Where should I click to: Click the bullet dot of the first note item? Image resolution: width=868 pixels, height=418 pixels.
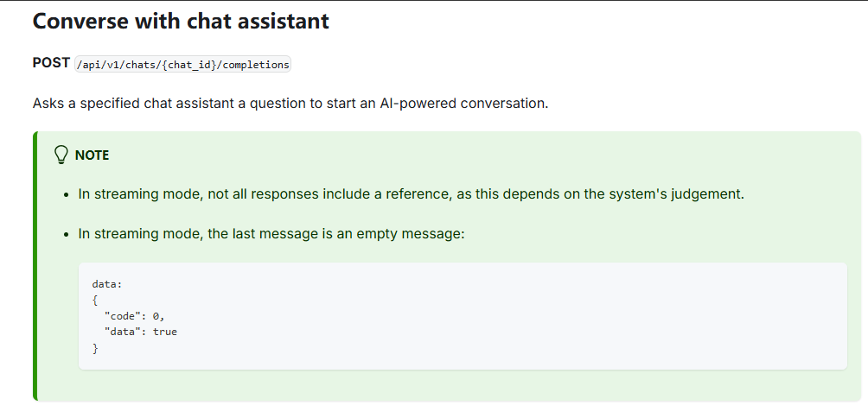67,194
